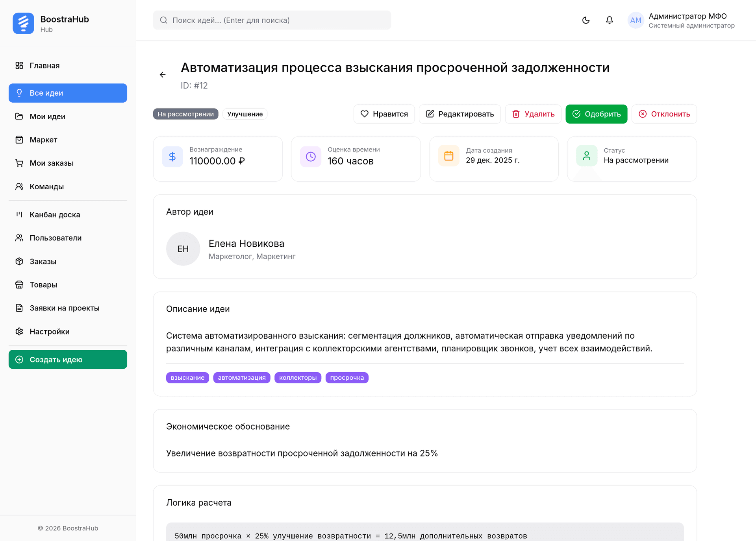Open the notifications bell
This screenshot has width=756, height=541.
(x=609, y=20)
